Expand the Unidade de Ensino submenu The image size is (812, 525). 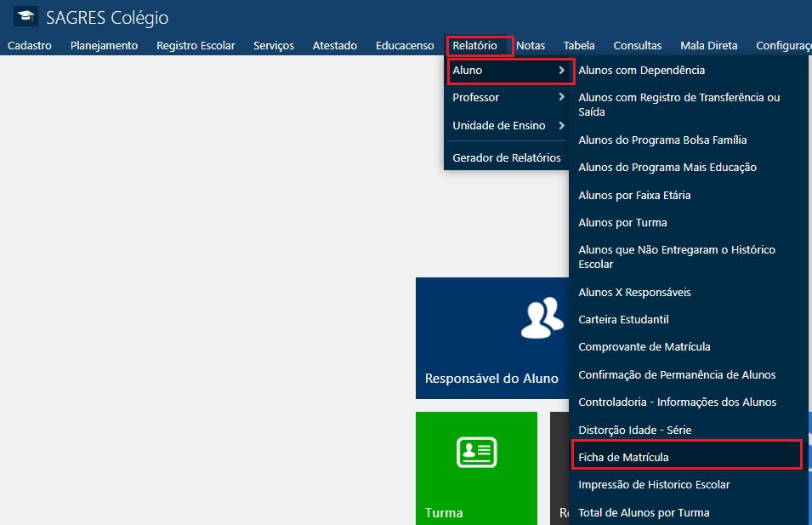click(x=508, y=126)
